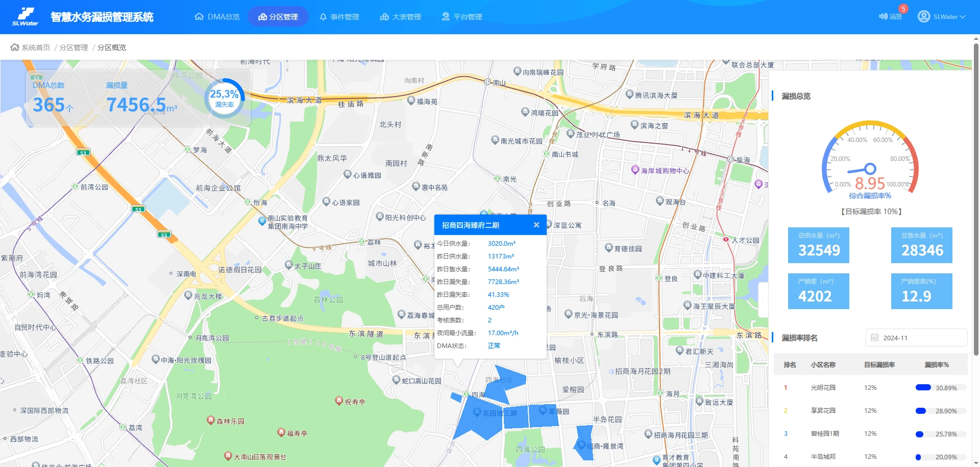Click the 中海·阳光玫瑰园 map marker

156,359
